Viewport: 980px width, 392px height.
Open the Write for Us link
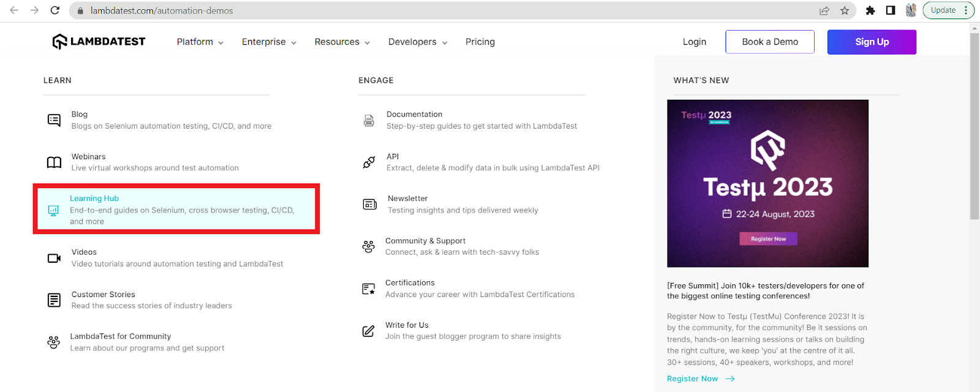tap(407, 325)
